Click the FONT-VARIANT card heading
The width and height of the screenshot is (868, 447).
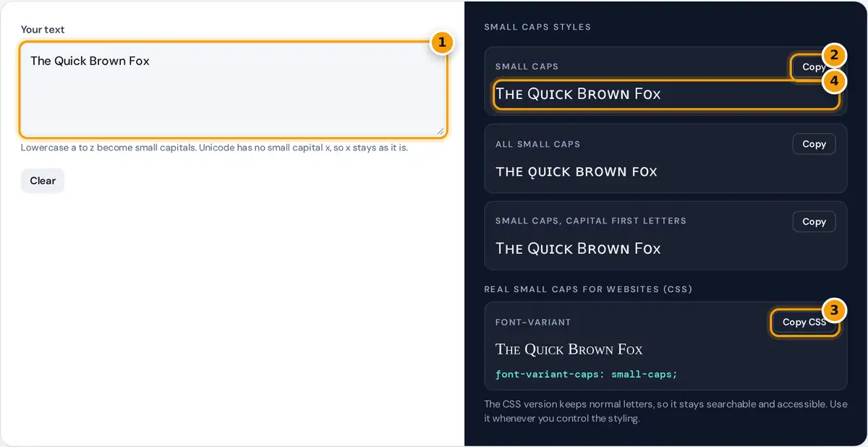coord(533,322)
